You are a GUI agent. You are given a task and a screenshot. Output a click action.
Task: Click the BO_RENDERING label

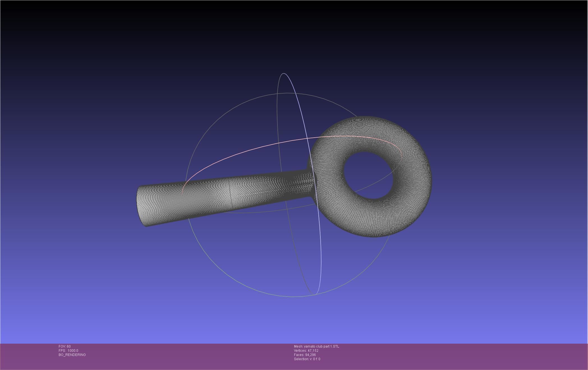coord(72,355)
